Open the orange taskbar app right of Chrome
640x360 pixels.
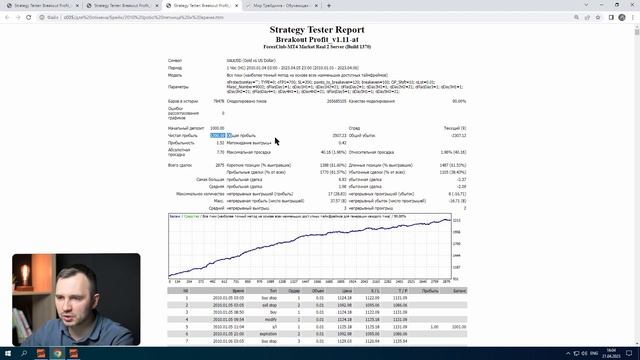73,353
